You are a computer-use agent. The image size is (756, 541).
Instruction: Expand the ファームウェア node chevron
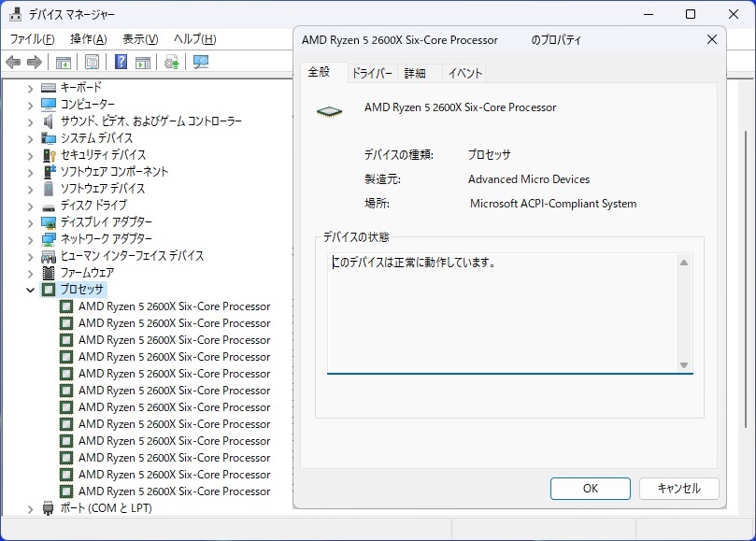click(31, 274)
